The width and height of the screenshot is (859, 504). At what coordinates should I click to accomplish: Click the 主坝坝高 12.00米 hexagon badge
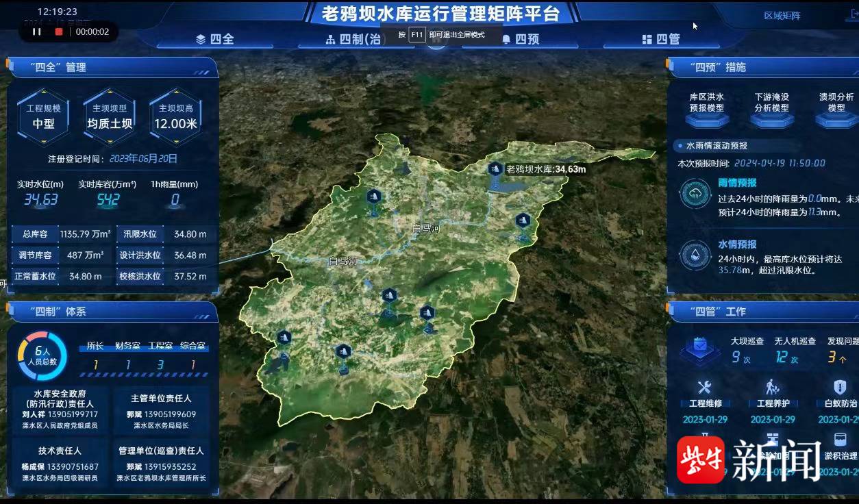175,116
